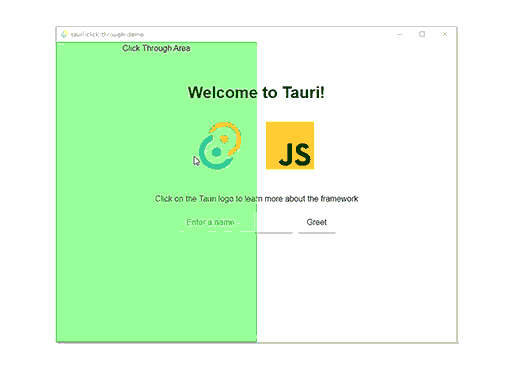Image resolution: width=512 pixels, height=384 pixels.
Task: Click the window title text tauri-click-through-demo
Action: 107,34
